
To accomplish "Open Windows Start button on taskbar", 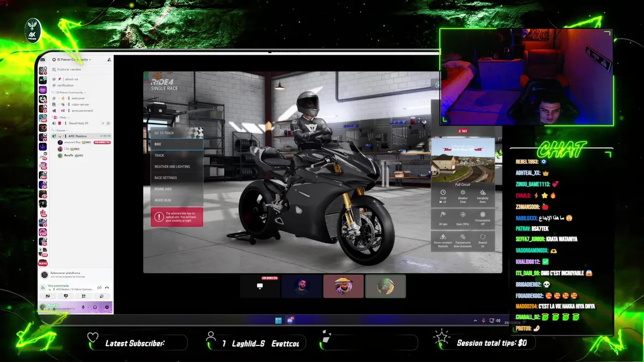I will [x=278, y=320].
